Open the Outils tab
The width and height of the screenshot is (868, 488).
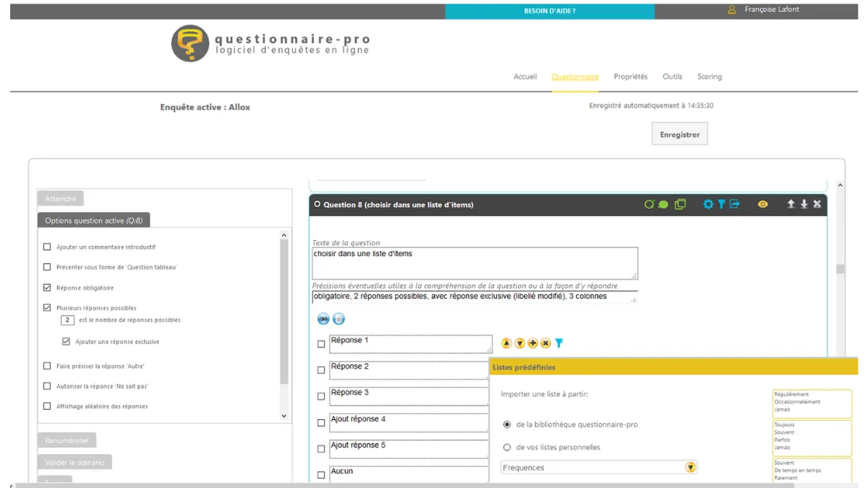pyautogui.click(x=673, y=77)
